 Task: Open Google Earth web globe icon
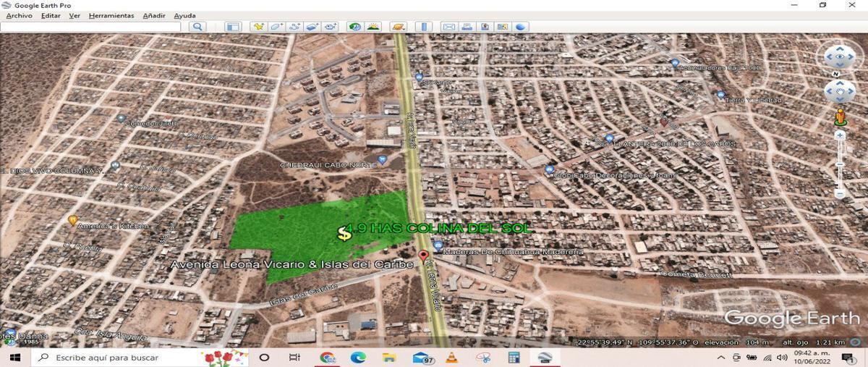click(521, 27)
